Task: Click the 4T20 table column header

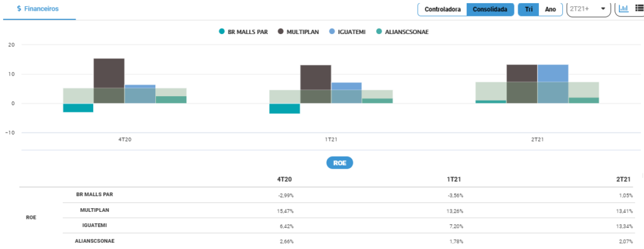Action: point(285,179)
